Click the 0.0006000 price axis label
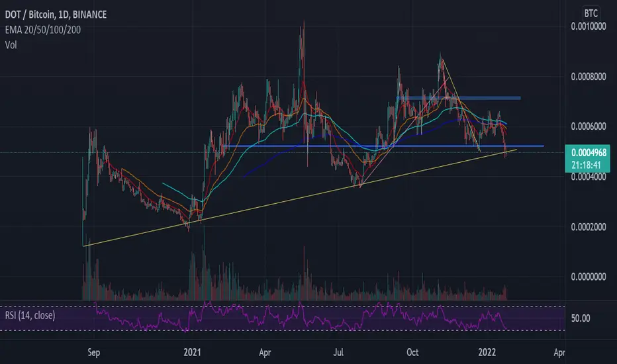617x364 pixels. (x=589, y=126)
